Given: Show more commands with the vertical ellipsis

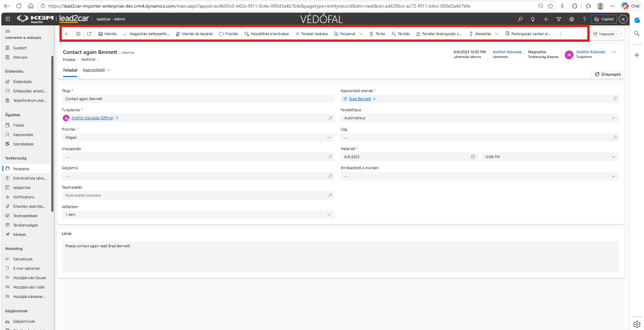Looking at the screenshot, I should 561,34.
